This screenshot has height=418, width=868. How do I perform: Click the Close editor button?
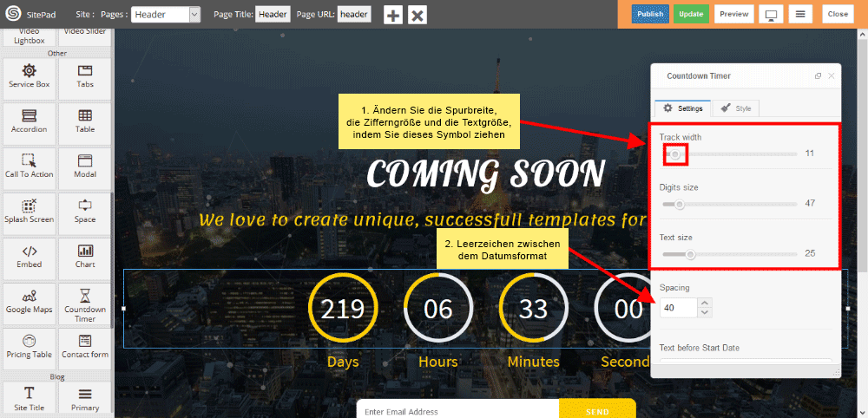click(838, 14)
